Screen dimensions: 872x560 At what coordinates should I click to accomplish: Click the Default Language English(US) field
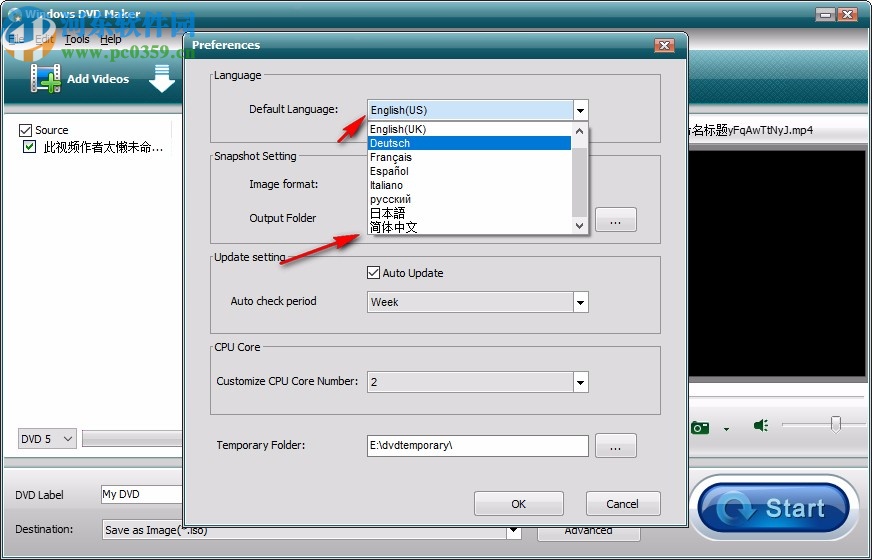tap(470, 110)
